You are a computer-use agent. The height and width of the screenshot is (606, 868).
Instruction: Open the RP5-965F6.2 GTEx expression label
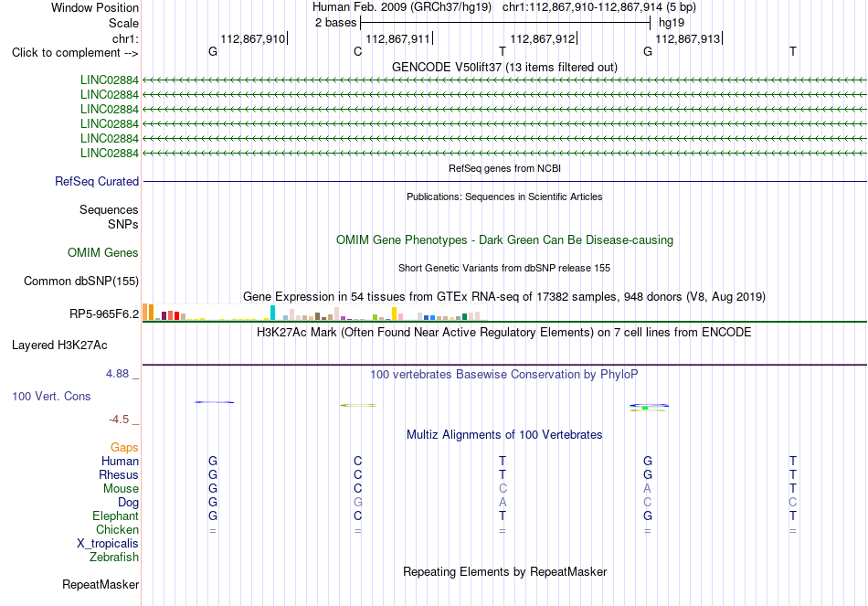[x=104, y=314]
